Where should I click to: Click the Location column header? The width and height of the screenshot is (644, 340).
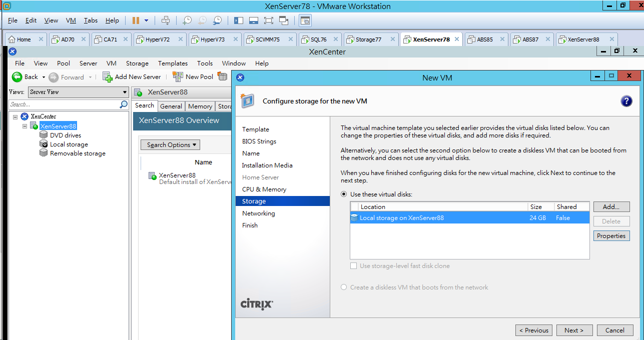point(444,206)
